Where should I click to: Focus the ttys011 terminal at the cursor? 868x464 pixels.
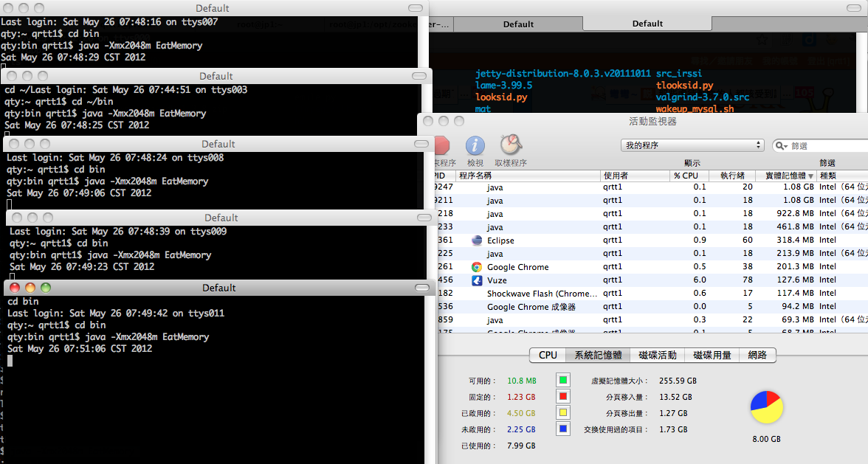(10, 361)
